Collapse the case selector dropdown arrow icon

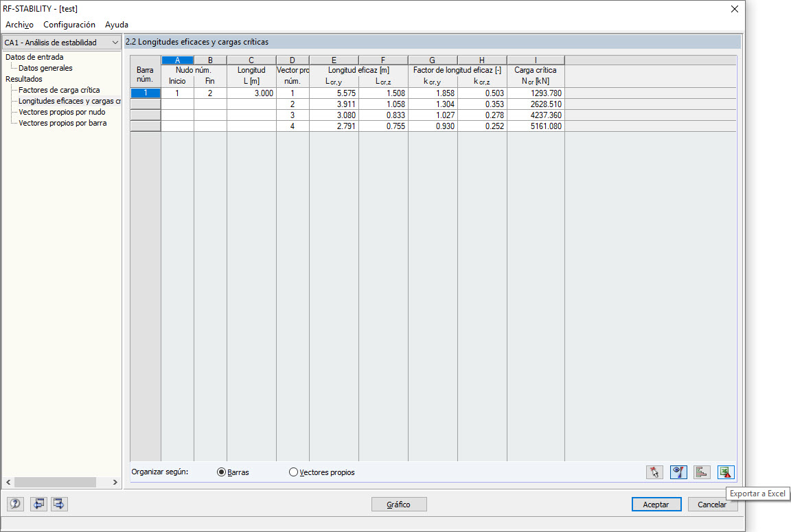(115, 42)
